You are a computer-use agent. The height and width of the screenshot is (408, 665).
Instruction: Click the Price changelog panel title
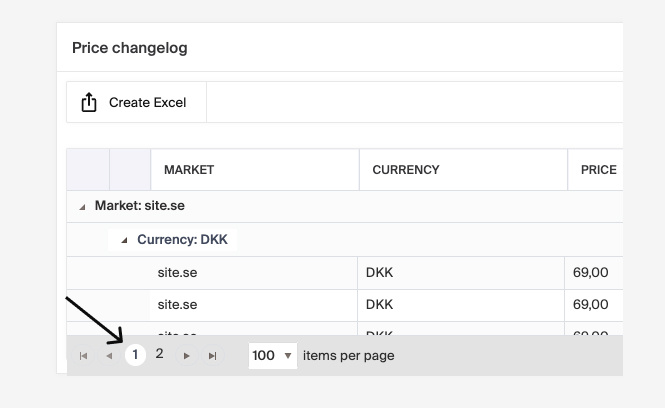coord(129,48)
